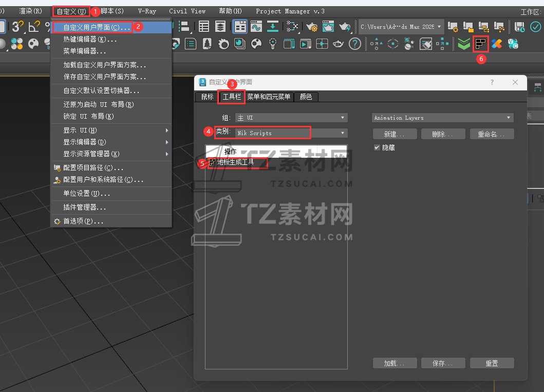Open Render Setup teapot with gear
544x392 pixels.
click(x=312, y=27)
